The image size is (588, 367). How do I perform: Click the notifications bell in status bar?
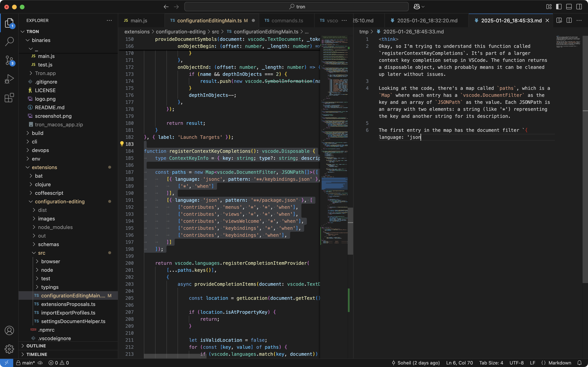[579, 363]
